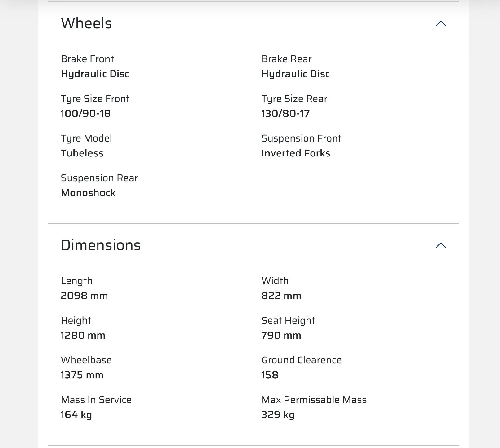500x448 pixels.
Task: Select the 790 mm seat height
Action: pos(281,335)
